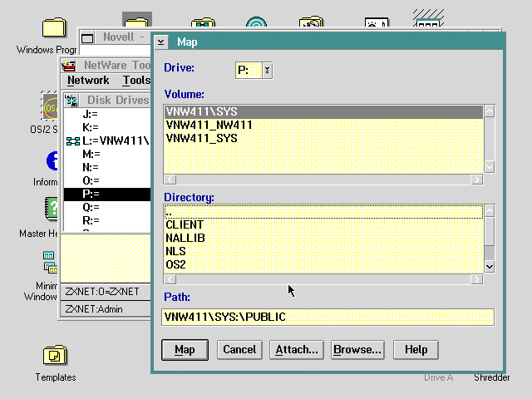Viewport: 532px width, 399px height.
Task: Click the Disk Drives window icon
Action: 71,101
